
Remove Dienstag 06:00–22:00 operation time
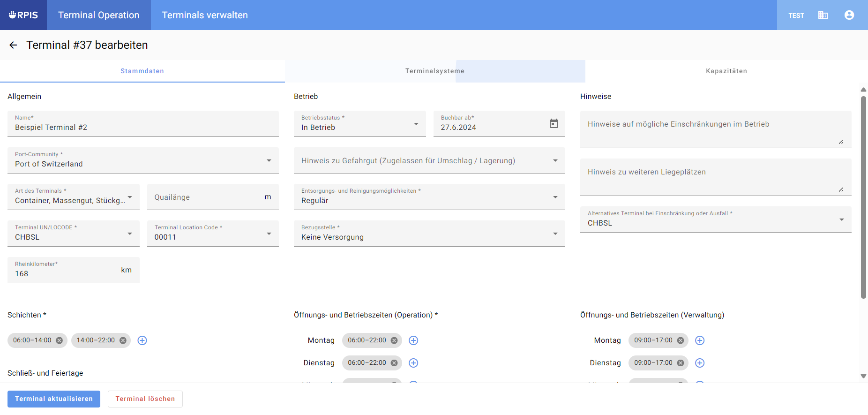click(x=394, y=363)
